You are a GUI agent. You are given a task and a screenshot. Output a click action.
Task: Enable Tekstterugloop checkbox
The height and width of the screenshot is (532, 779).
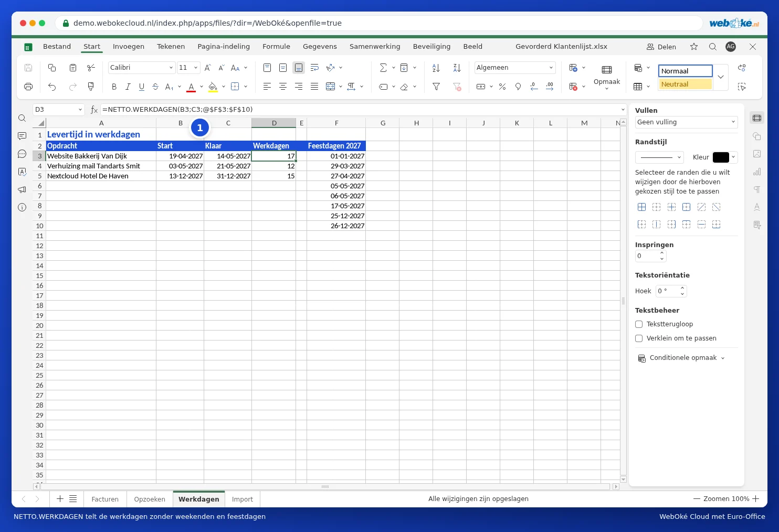tap(639, 324)
